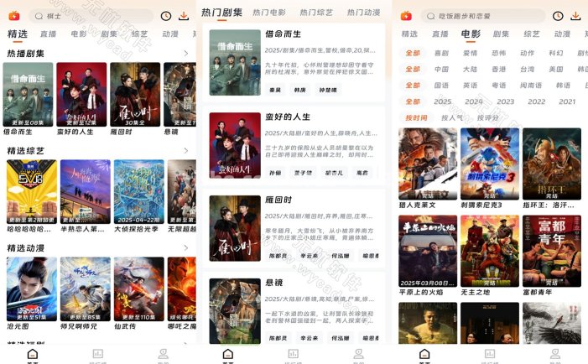Choose the 香港 region filter
Image resolution: width=588 pixels, height=364 pixels.
coord(499,70)
